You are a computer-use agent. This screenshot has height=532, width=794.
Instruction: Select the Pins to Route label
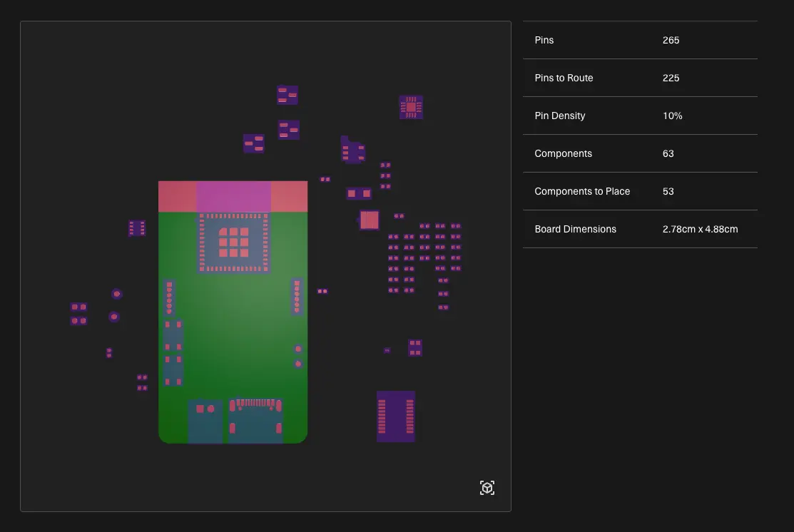click(564, 78)
